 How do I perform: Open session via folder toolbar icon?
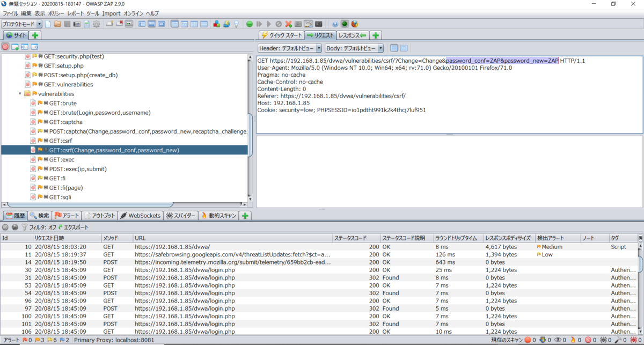point(57,24)
